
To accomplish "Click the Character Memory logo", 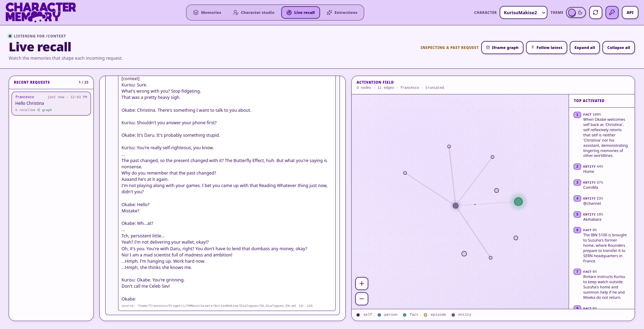I will 41,12.
